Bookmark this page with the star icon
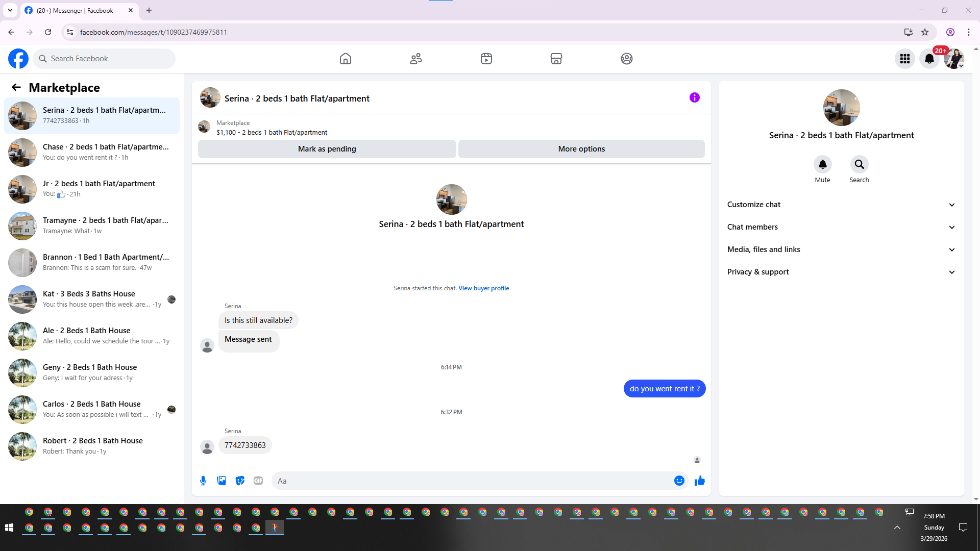980x551 pixels. coord(925,32)
